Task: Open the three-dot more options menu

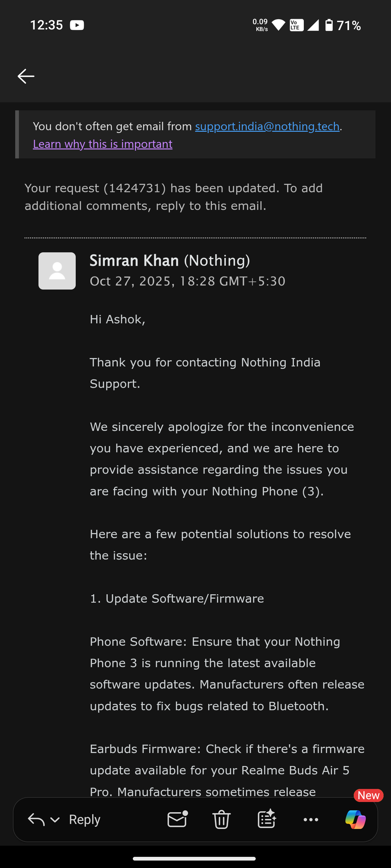Action: (x=311, y=819)
